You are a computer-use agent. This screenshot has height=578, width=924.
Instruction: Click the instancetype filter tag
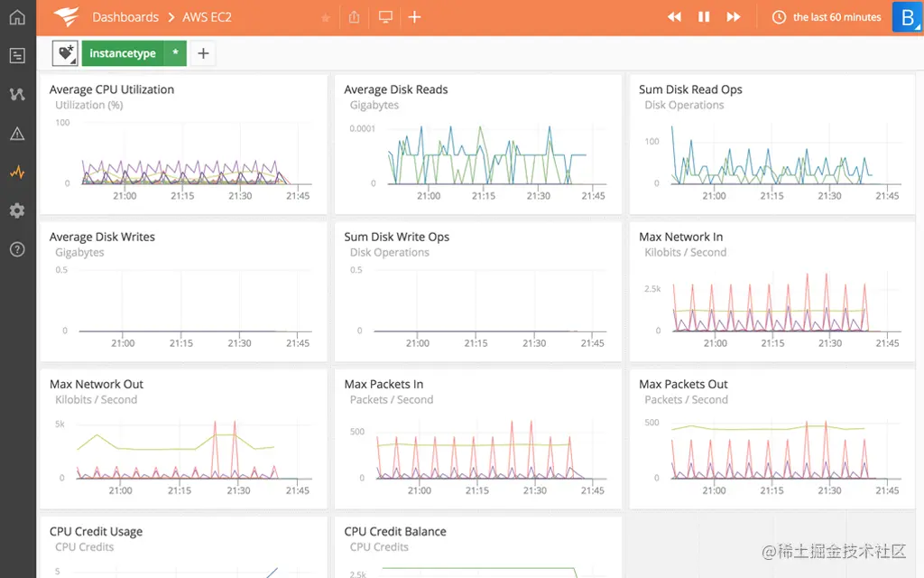(x=122, y=53)
